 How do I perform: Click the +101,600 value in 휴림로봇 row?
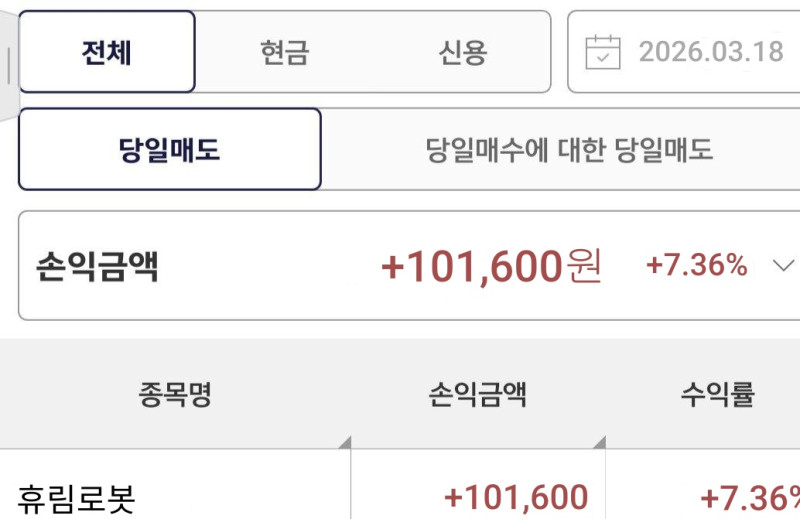click(x=516, y=497)
